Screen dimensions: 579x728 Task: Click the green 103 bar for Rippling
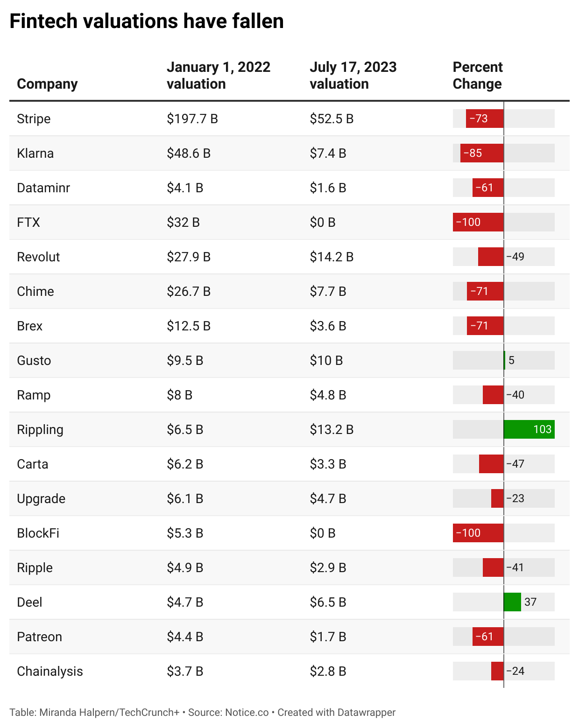(529, 429)
